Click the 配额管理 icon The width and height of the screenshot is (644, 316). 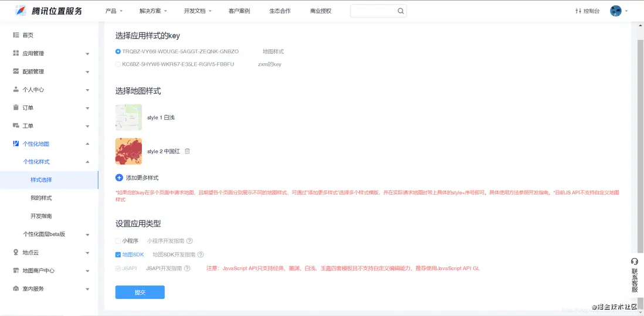pos(16,72)
